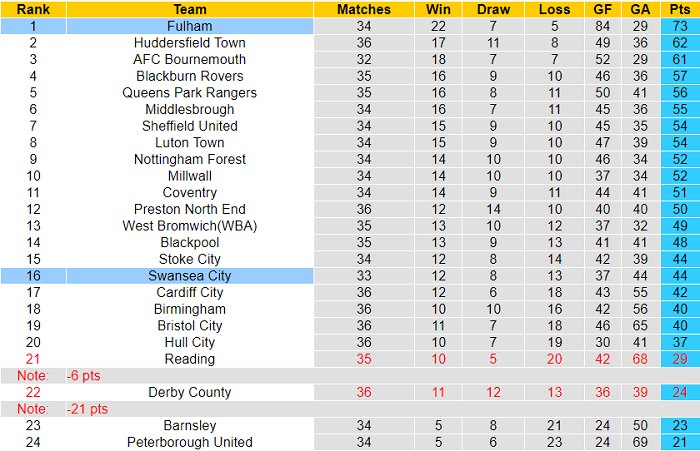Viewport: 700px width, 451px height.
Task: Click Barnsley team name
Action: tap(189, 426)
